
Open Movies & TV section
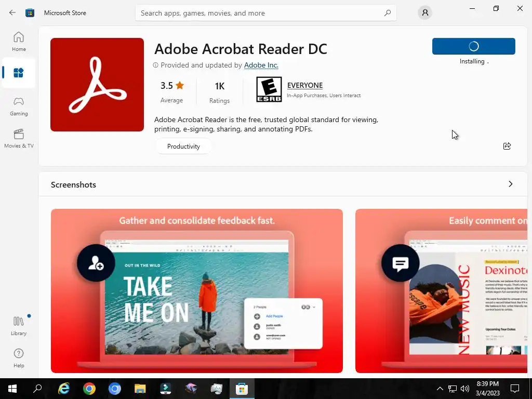coord(19,139)
